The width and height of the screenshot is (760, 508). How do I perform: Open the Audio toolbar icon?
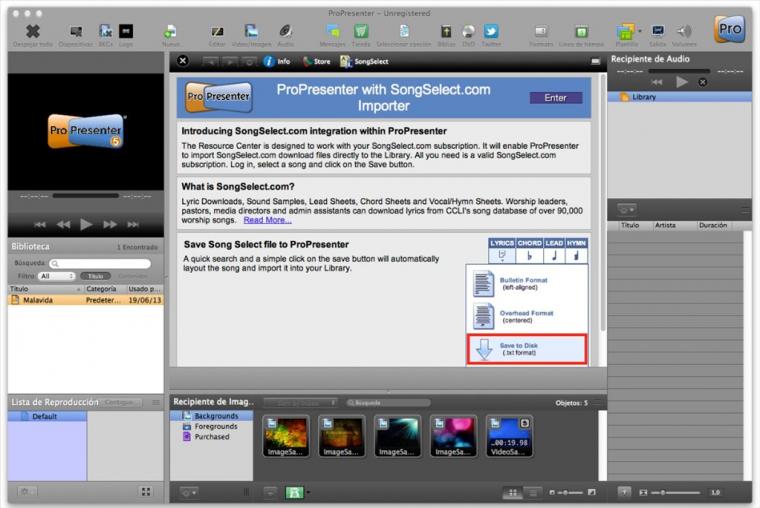[285, 31]
